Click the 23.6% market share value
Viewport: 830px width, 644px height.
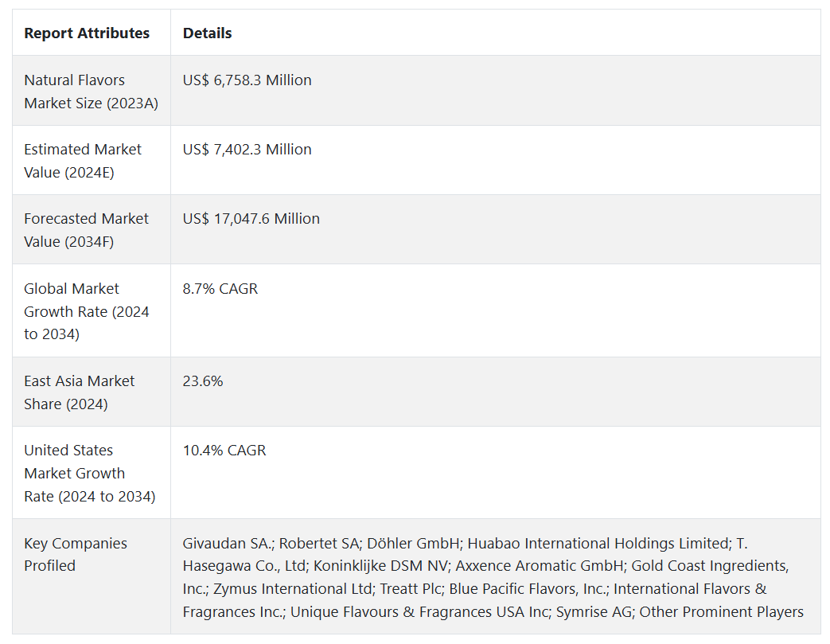[x=203, y=381]
